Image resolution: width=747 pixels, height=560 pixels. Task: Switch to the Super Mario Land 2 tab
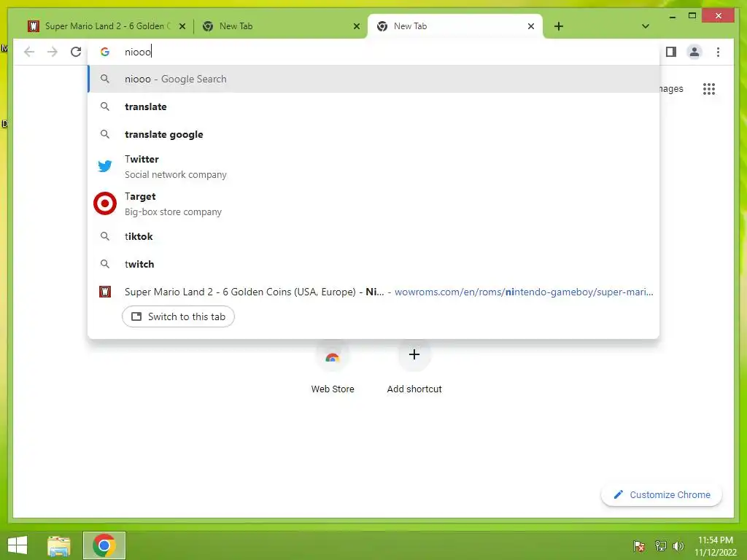coord(107,26)
